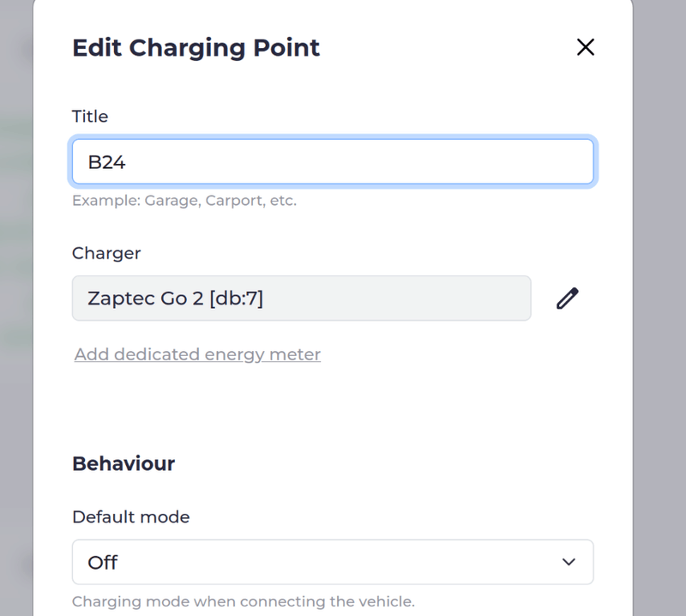
Task: Click the Charger field label
Action: (x=106, y=253)
